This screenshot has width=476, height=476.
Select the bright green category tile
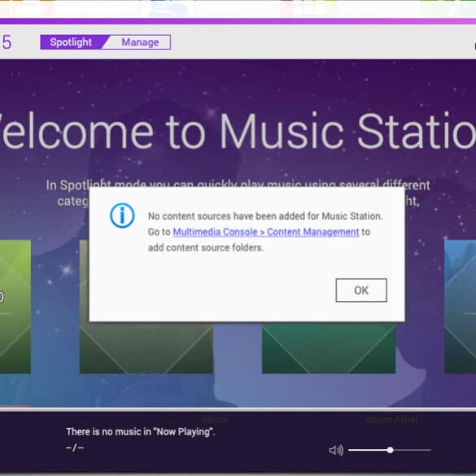click(15, 307)
